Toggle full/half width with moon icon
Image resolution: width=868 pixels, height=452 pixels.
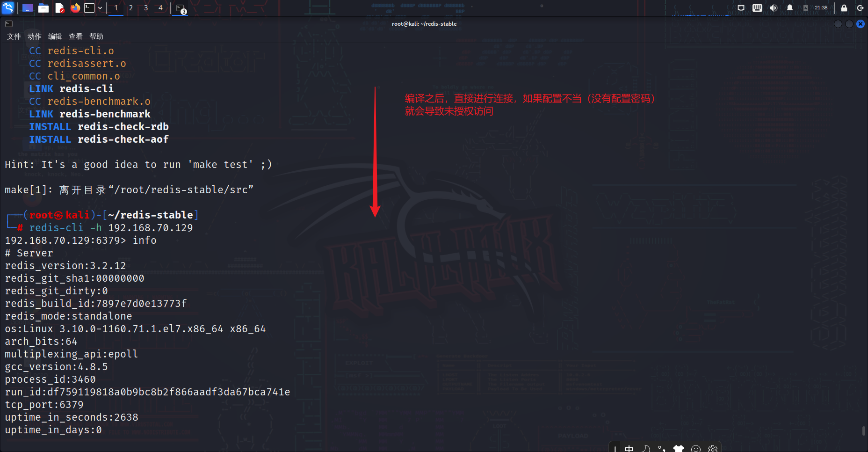(645, 447)
